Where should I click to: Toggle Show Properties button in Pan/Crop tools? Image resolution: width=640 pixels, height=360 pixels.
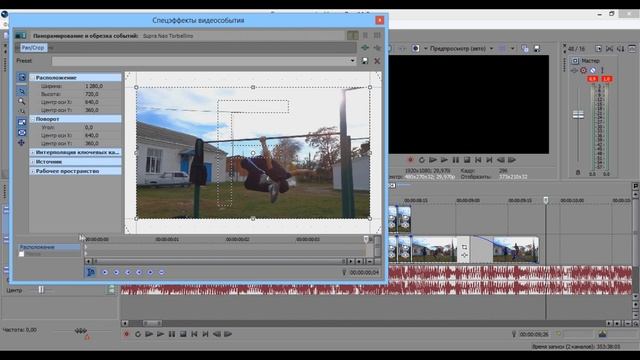pos(22,77)
